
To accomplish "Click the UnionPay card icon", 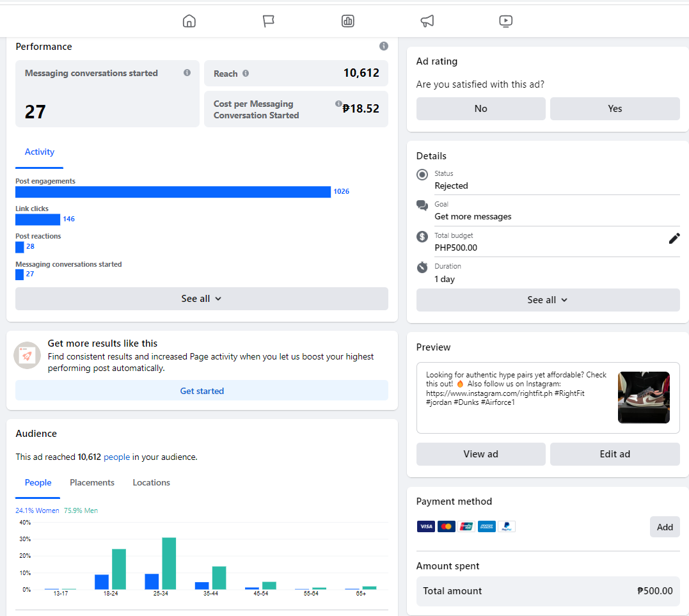I will click(466, 526).
